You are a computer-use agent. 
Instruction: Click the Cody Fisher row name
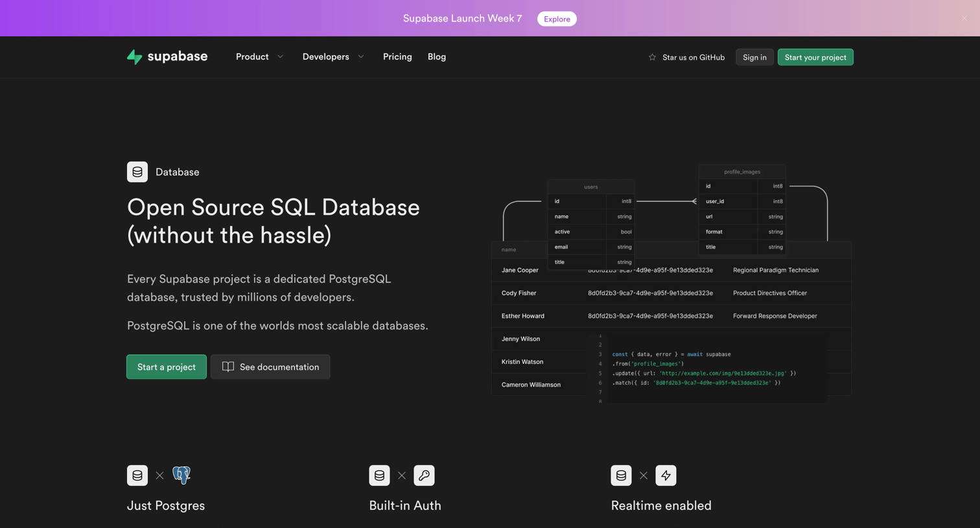519,293
